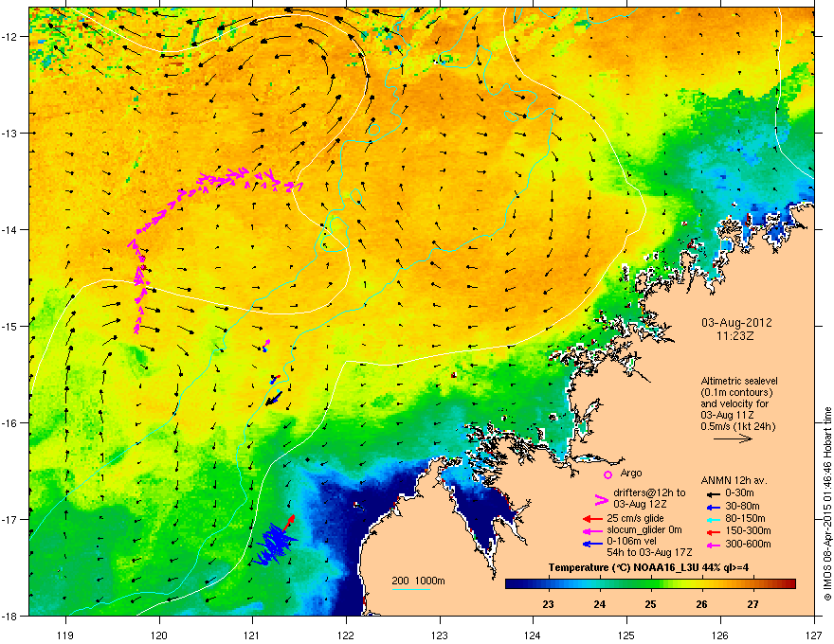
Task: Click the '54h to 03-Aug 17Z' text
Action: point(649,552)
